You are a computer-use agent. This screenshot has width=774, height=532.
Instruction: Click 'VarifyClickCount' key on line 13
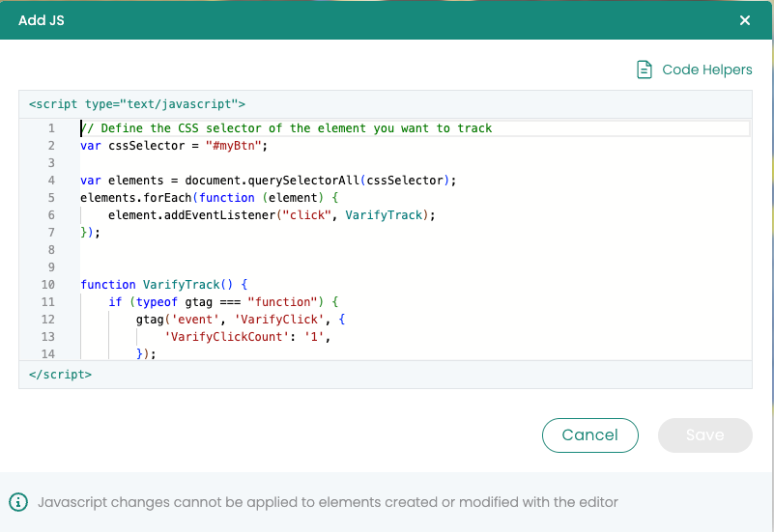[x=226, y=337]
